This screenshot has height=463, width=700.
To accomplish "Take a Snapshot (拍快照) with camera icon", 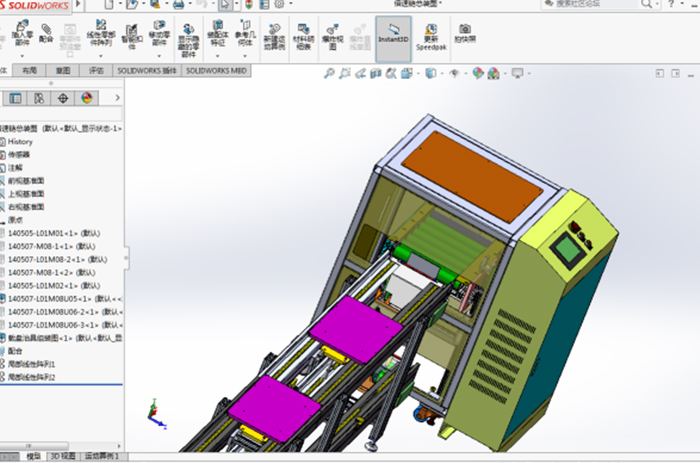I will click(x=465, y=35).
